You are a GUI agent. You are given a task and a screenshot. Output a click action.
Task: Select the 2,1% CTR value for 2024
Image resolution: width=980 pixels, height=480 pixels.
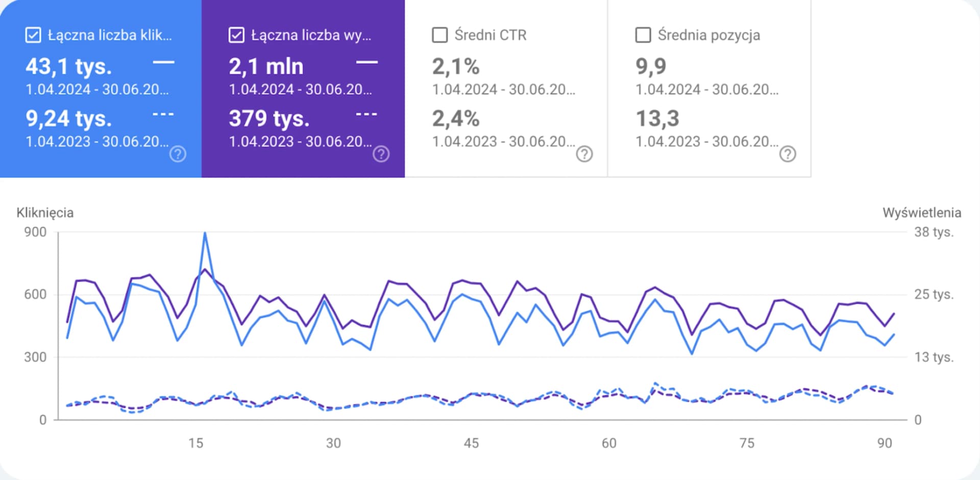pos(455,66)
